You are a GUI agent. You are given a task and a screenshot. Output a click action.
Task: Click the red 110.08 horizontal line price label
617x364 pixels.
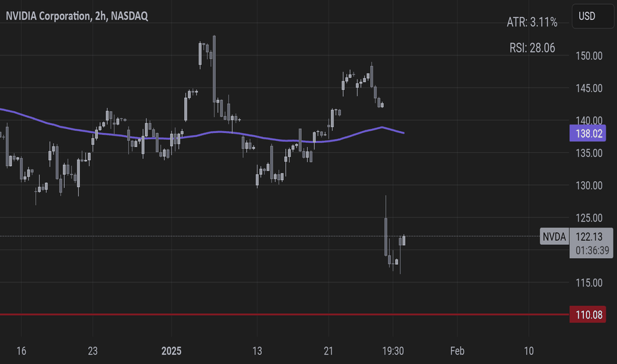588,315
